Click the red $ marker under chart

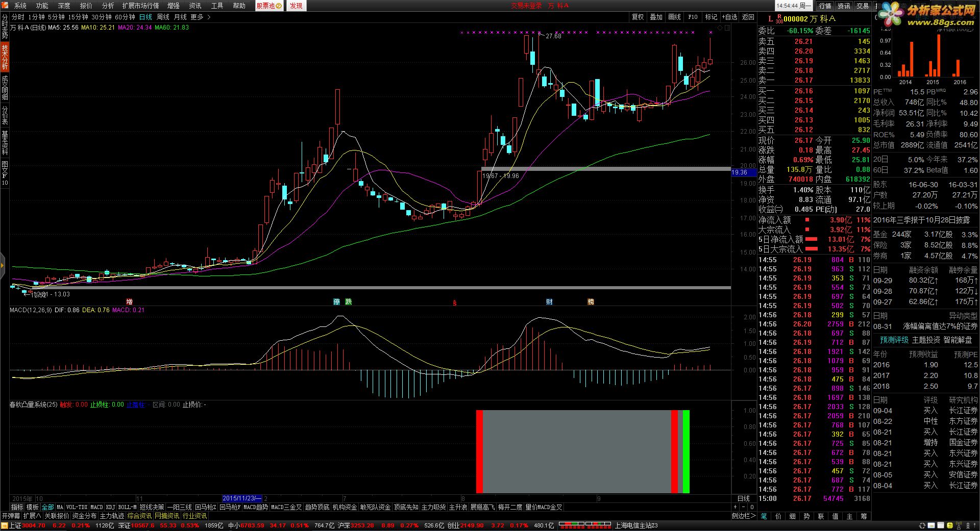point(454,303)
